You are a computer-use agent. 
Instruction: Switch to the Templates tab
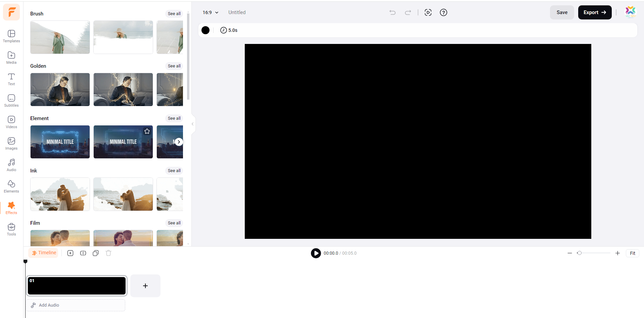pyautogui.click(x=11, y=36)
